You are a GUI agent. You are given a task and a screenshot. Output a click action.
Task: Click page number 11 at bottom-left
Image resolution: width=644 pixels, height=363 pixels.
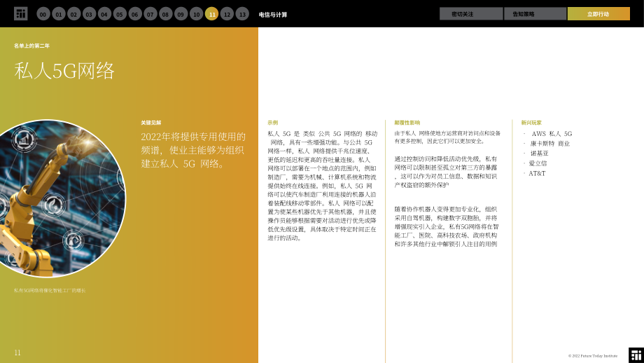(17, 352)
